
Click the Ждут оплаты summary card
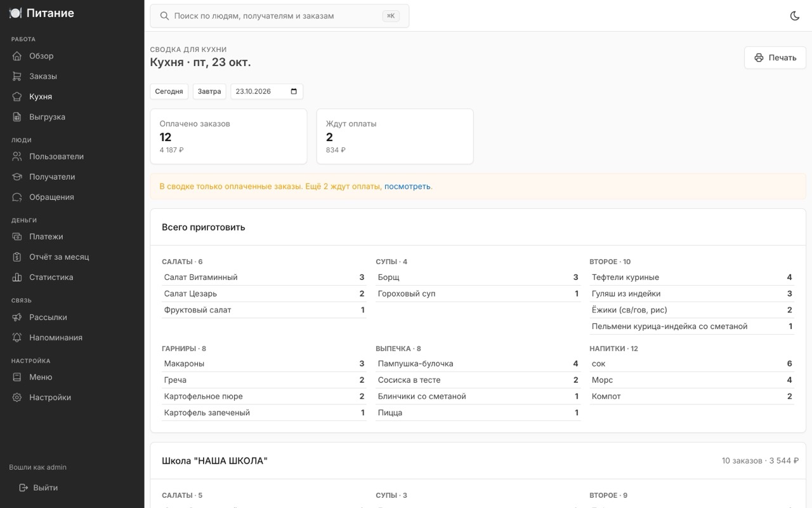395,137
